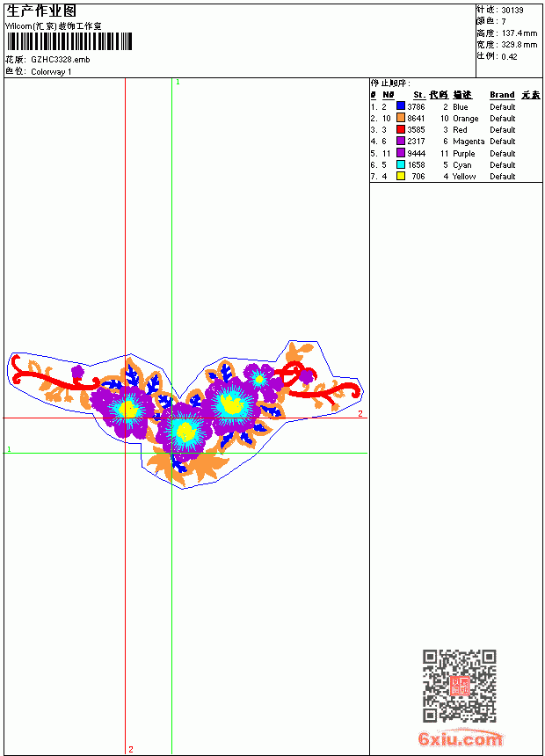Screen dimensions: 545x756
Task: Click the stitch count value 30139
Action: pos(512,11)
